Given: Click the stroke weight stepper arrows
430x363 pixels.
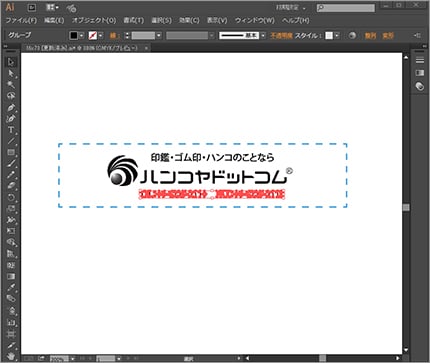Looking at the screenshot, I should coord(127,35).
